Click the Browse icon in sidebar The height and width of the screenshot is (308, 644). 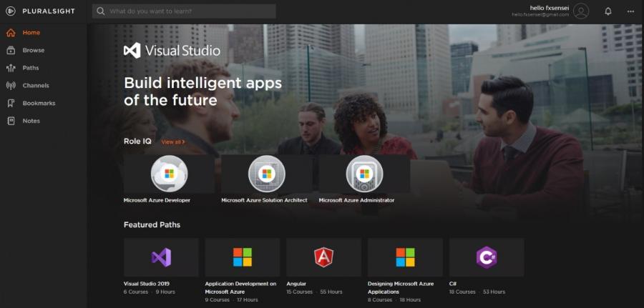click(x=11, y=51)
